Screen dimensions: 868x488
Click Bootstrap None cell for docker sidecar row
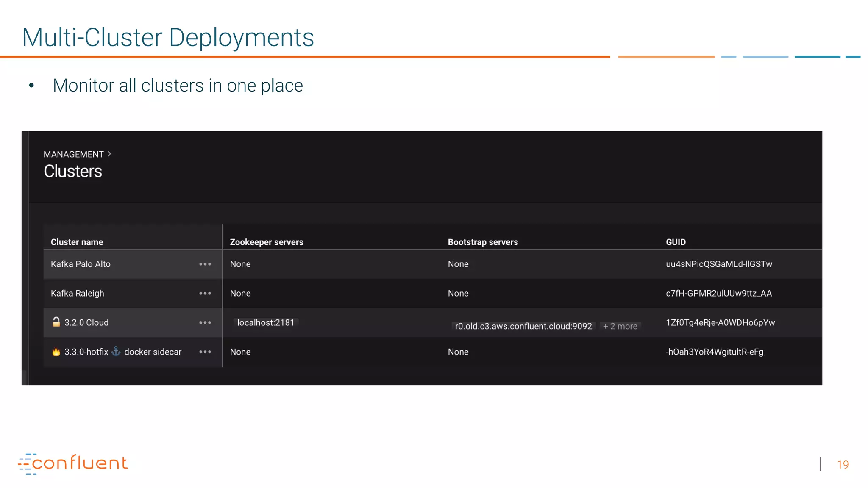458,352
